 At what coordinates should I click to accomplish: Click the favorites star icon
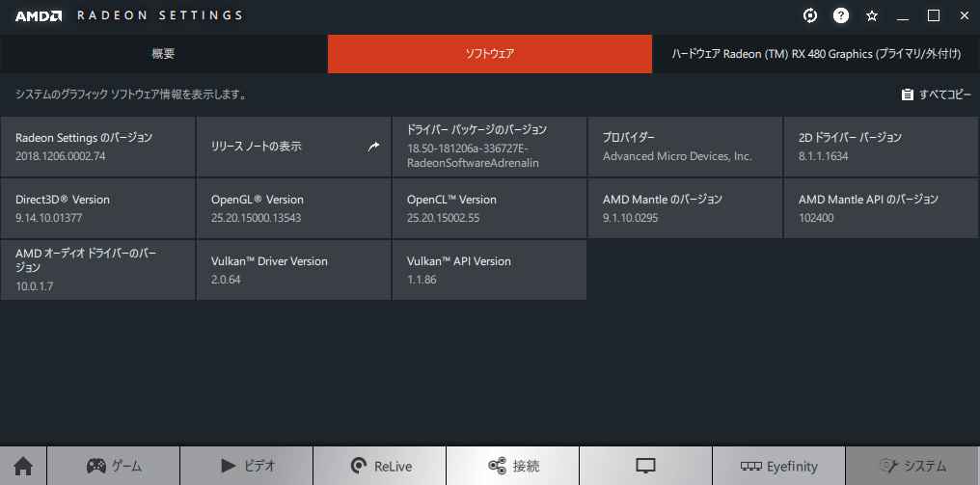click(872, 16)
